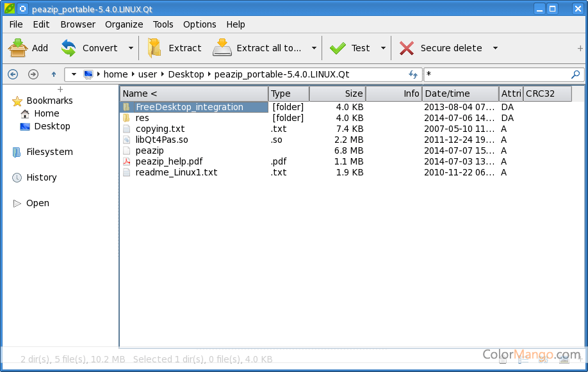
Task: Open the Extract all to dropdown arrow
Action: pyautogui.click(x=314, y=48)
